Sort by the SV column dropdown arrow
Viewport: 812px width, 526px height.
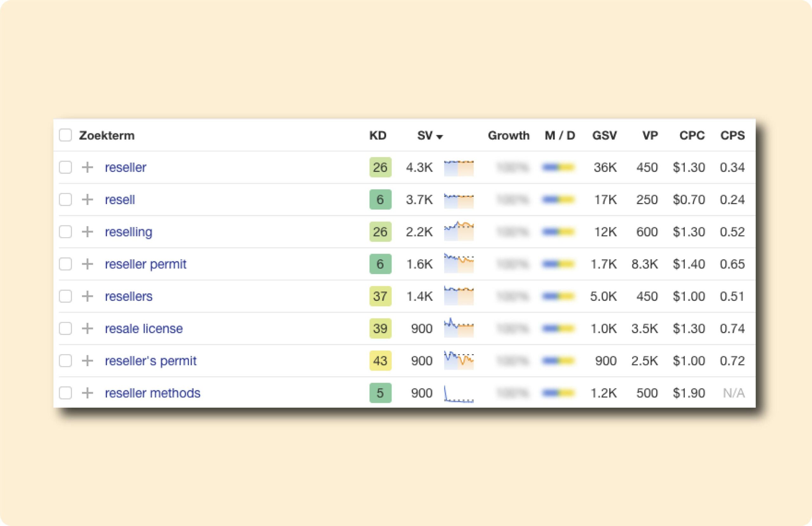[439, 137]
